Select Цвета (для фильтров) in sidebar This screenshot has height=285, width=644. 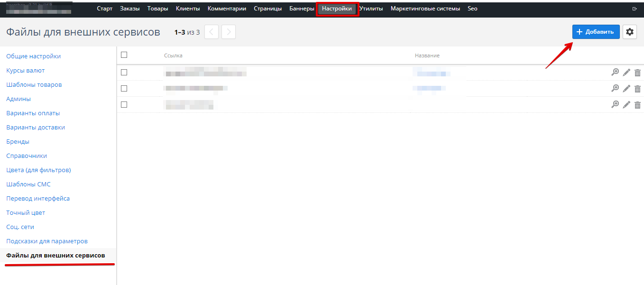coord(38,170)
